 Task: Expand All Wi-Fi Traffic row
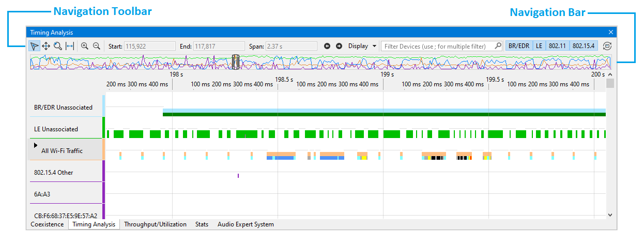coord(36,145)
